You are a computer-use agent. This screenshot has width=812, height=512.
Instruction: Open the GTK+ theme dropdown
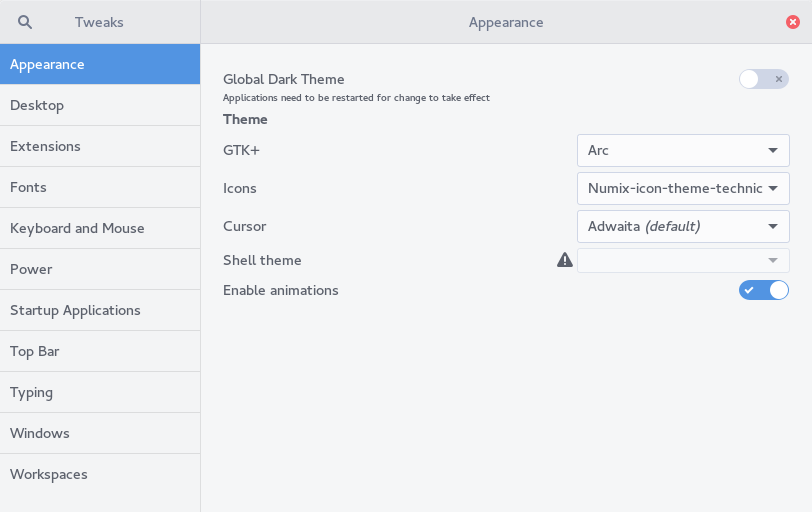(683, 150)
